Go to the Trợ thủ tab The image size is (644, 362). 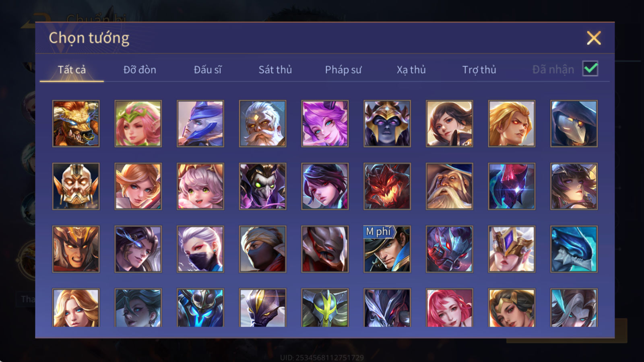[x=479, y=70]
